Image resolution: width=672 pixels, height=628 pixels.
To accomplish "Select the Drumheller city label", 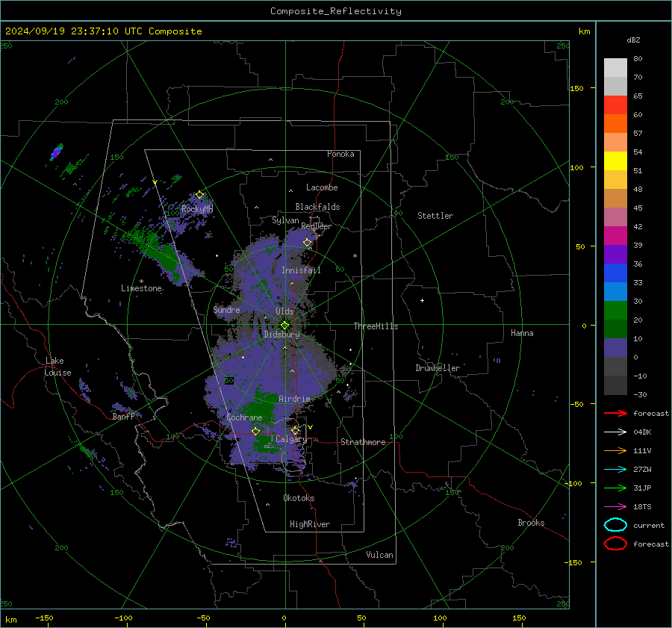I will (x=438, y=368).
